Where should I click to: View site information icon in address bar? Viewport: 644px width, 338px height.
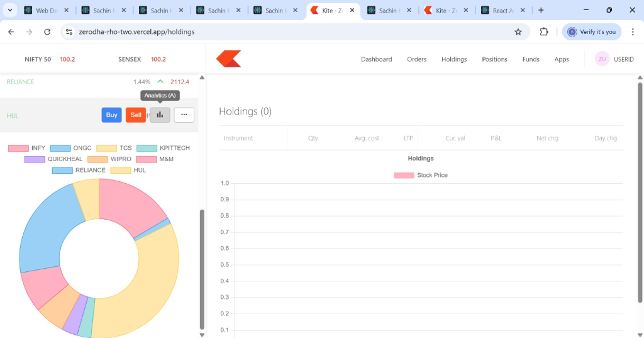69,31
